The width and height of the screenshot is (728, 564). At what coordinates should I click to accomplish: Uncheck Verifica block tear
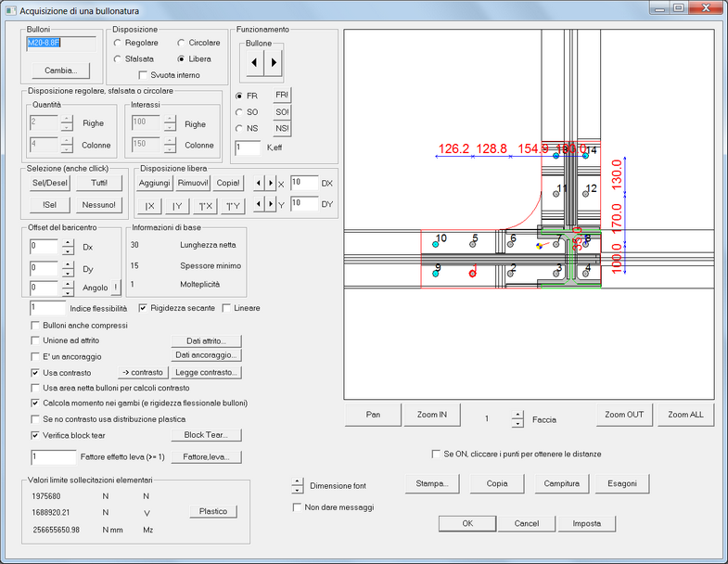pos(35,434)
